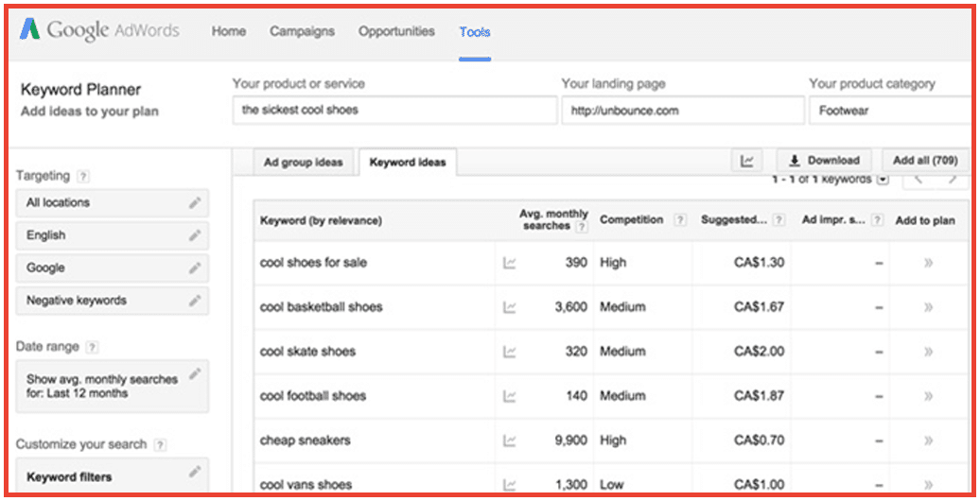This screenshot has height=501, width=980.
Task: Open the Home menu item
Action: click(x=229, y=31)
